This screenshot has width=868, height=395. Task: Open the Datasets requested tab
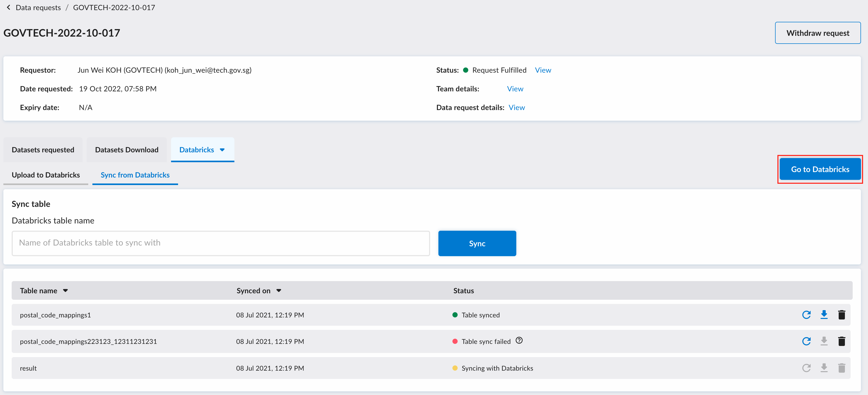[43, 150]
